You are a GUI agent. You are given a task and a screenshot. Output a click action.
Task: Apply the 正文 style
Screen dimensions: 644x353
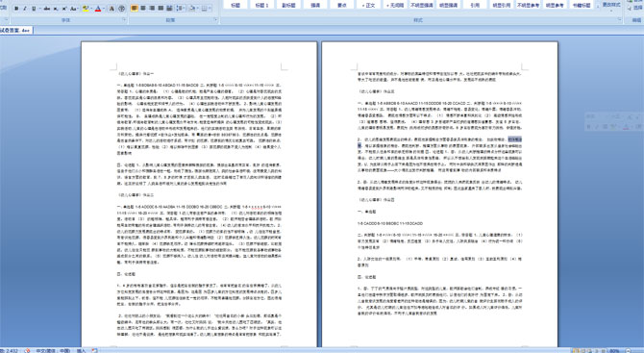coord(368,5)
